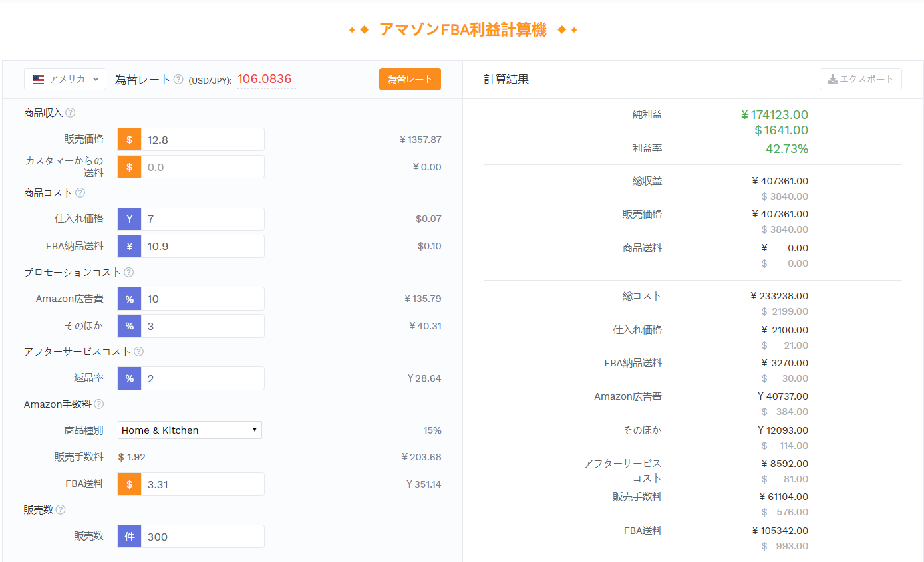The height and width of the screenshot is (562, 924).
Task: Click the net profit value $1641.00
Action: tap(781, 130)
